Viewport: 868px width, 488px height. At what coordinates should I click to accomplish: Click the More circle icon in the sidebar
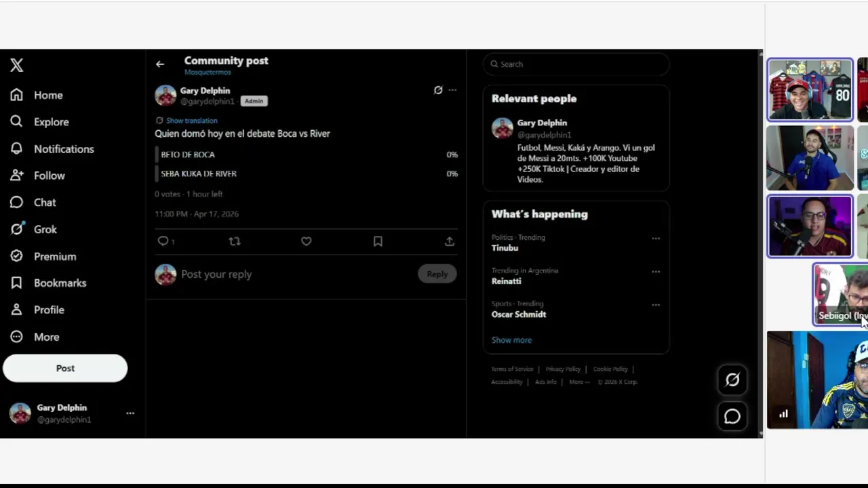(17, 337)
